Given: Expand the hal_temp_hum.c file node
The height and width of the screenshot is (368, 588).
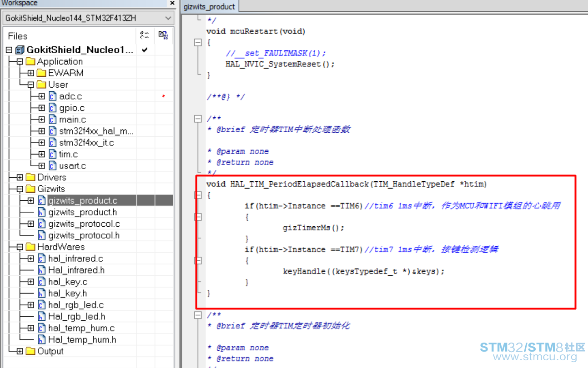Looking at the screenshot, I should (30, 328).
